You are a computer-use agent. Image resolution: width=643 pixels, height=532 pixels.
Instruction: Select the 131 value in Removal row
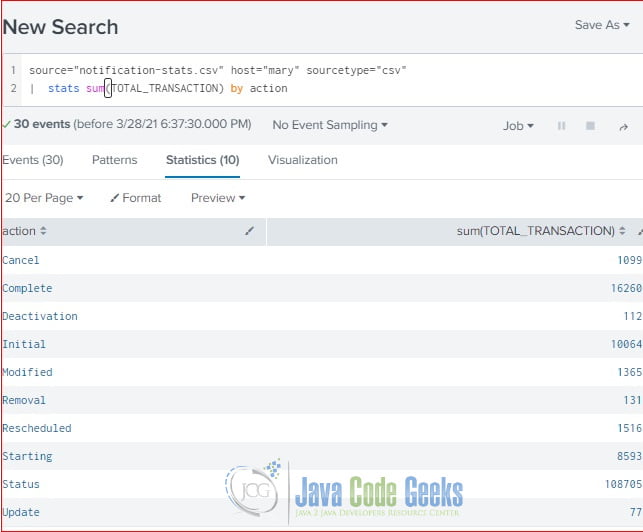coord(632,400)
